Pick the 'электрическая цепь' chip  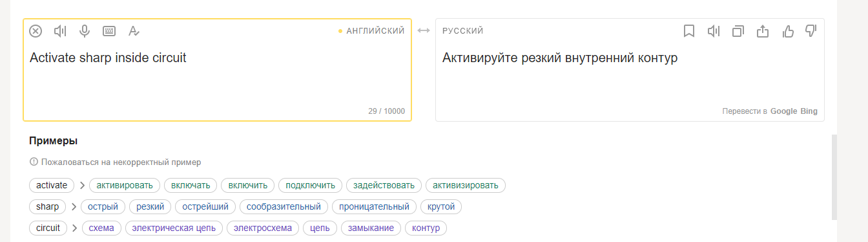pyautogui.click(x=174, y=228)
